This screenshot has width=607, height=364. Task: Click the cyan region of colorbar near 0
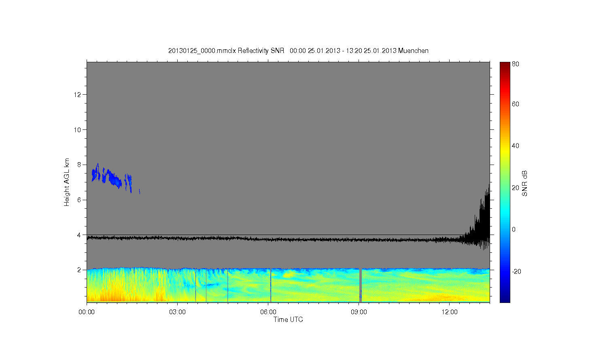505,229
